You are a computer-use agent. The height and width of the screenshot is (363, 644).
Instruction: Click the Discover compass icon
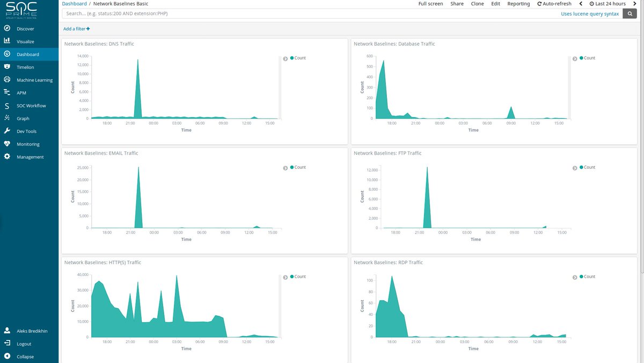coord(7,28)
